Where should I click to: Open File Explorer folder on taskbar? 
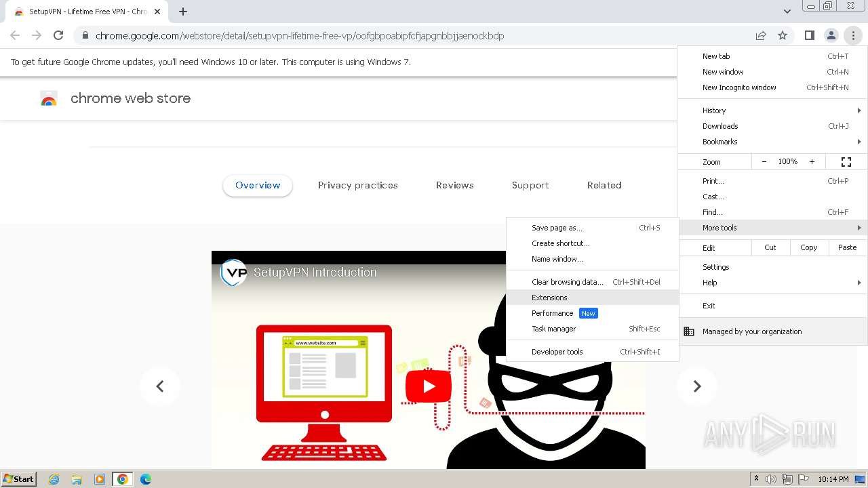[x=77, y=479]
